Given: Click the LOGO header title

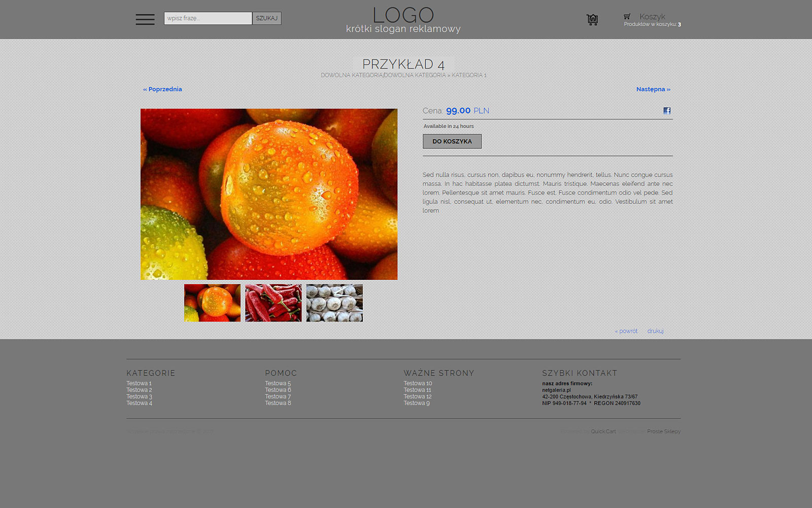Looking at the screenshot, I should pos(403,15).
